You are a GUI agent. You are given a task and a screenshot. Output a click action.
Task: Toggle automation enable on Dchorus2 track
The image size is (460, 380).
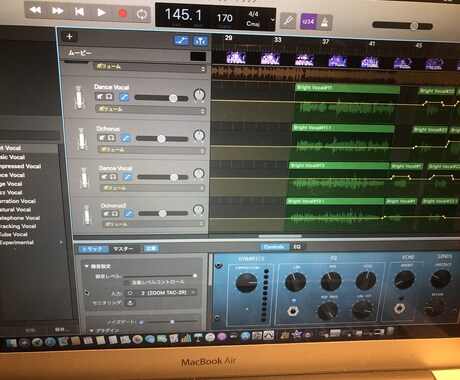coord(129,213)
